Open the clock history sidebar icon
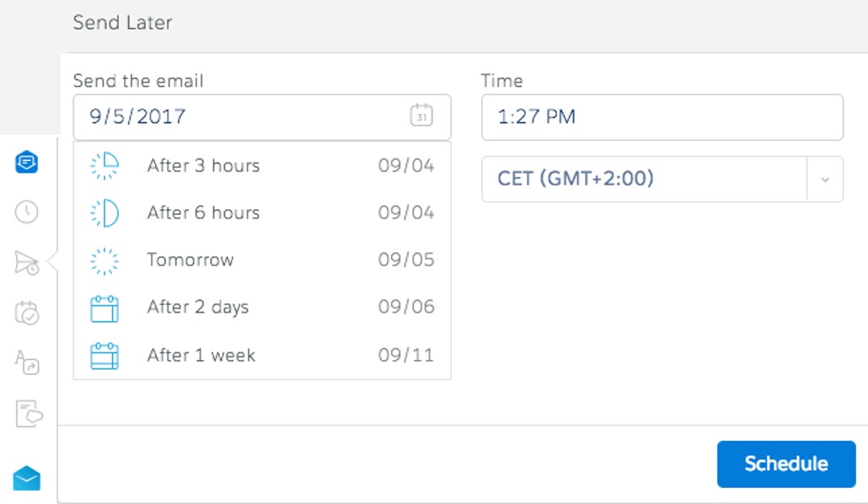This screenshot has width=868, height=504. tap(27, 212)
